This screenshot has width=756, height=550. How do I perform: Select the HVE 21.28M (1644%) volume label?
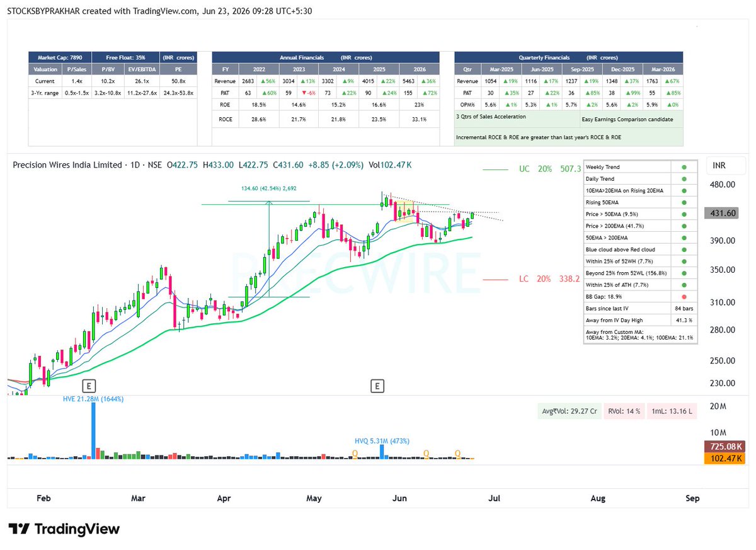(x=93, y=399)
